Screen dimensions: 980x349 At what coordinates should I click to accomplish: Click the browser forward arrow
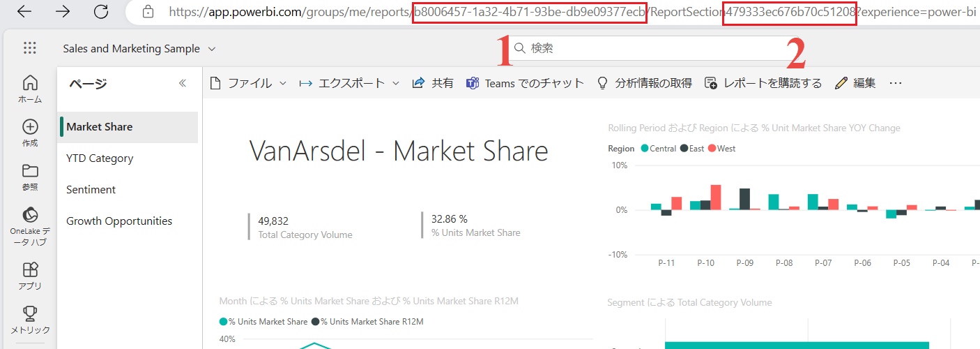click(62, 11)
